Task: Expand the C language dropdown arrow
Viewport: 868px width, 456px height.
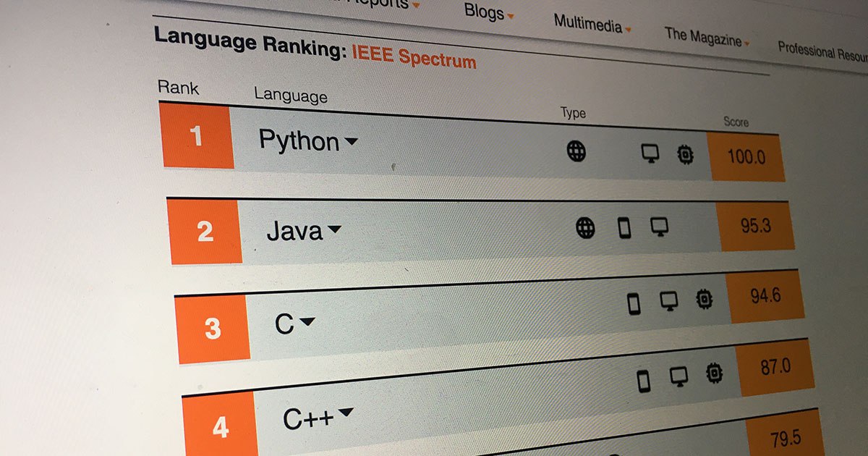Action: [x=307, y=322]
